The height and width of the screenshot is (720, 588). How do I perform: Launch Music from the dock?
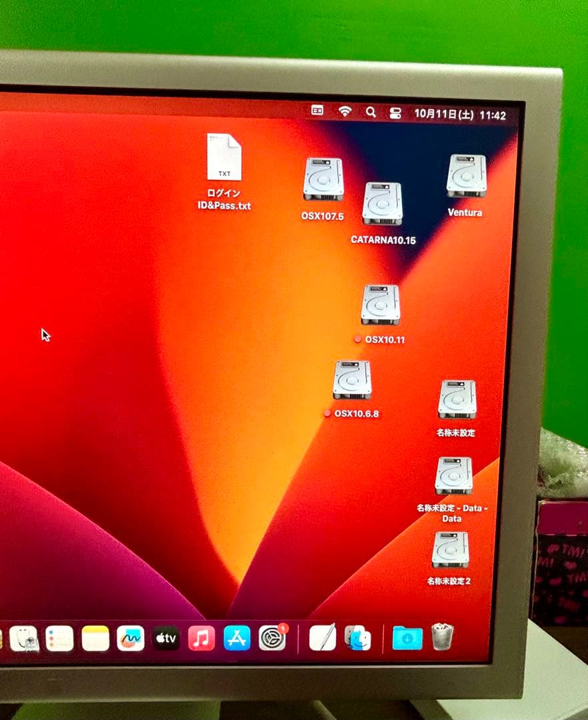201,639
